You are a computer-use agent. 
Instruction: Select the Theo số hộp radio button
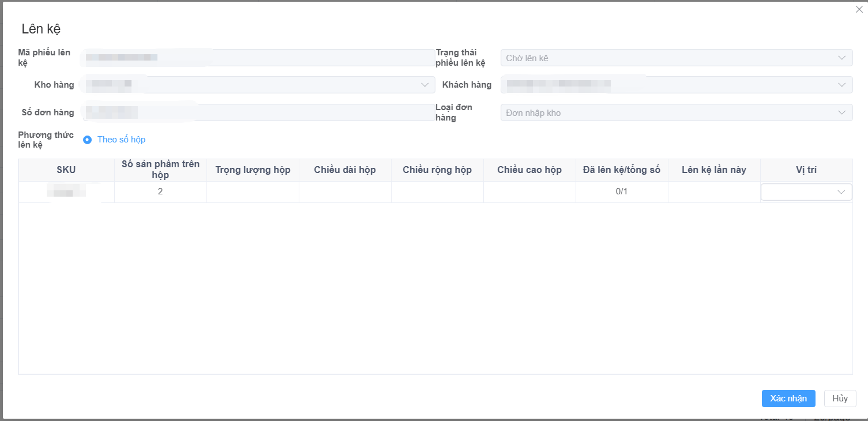pos(88,140)
